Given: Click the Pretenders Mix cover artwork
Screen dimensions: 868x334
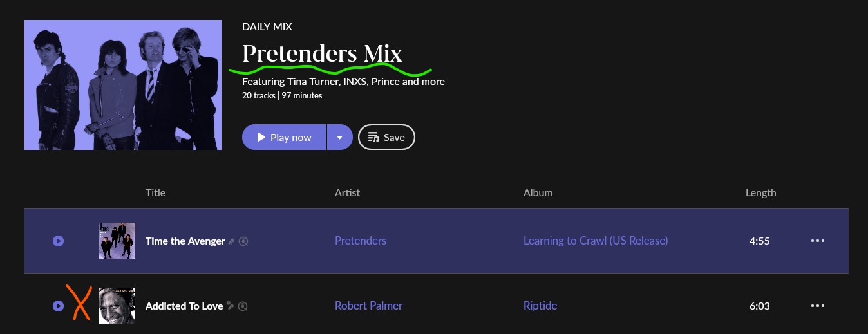Looking at the screenshot, I should pyautogui.click(x=123, y=85).
